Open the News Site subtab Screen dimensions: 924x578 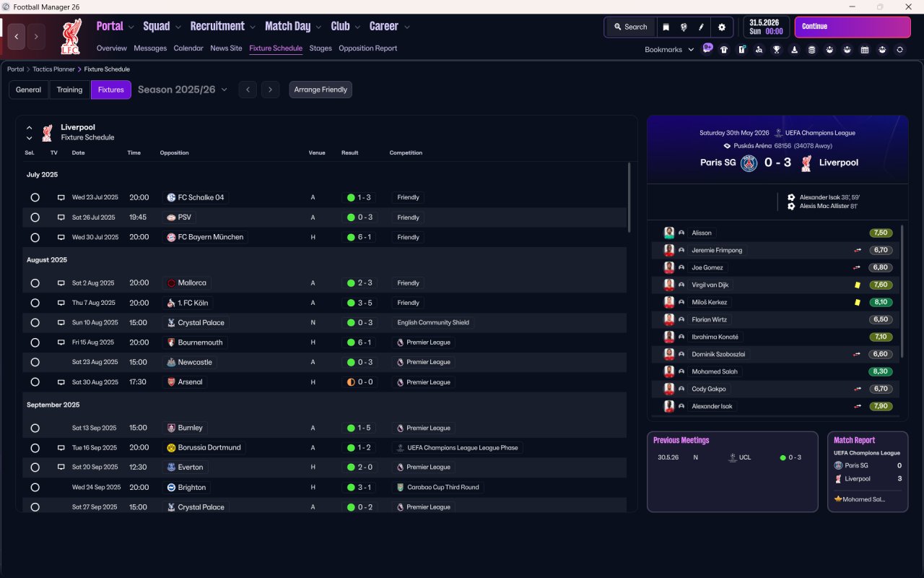[226, 48]
